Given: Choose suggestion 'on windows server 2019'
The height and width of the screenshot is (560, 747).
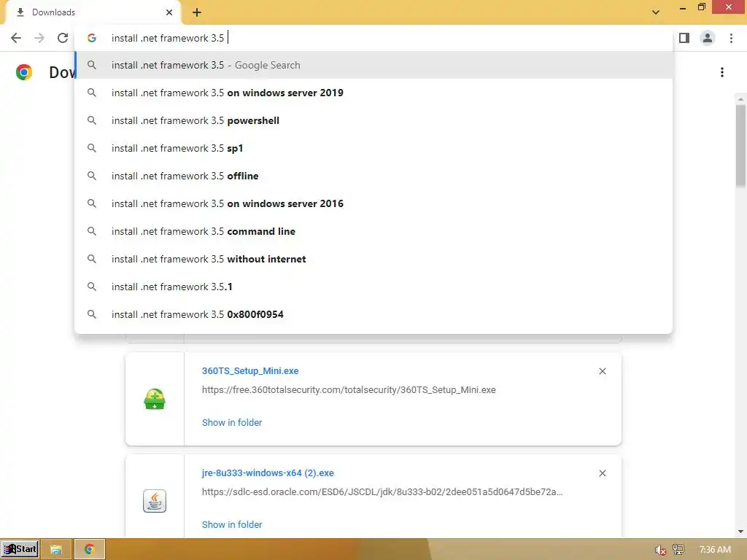Looking at the screenshot, I should [373, 93].
